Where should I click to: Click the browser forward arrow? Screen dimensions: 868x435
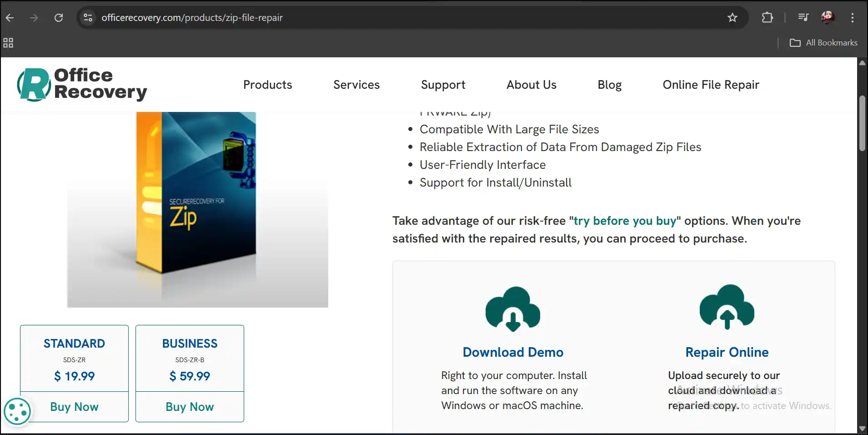pos(34,18)
